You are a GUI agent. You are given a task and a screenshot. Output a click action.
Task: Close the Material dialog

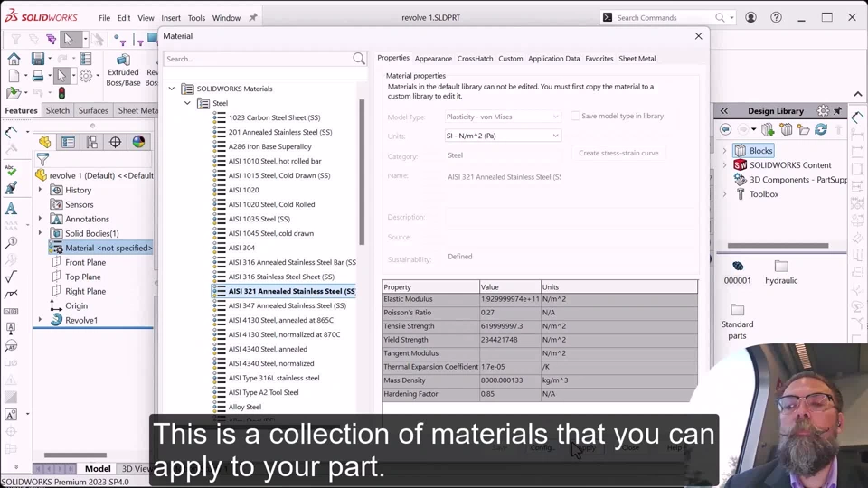699,36
